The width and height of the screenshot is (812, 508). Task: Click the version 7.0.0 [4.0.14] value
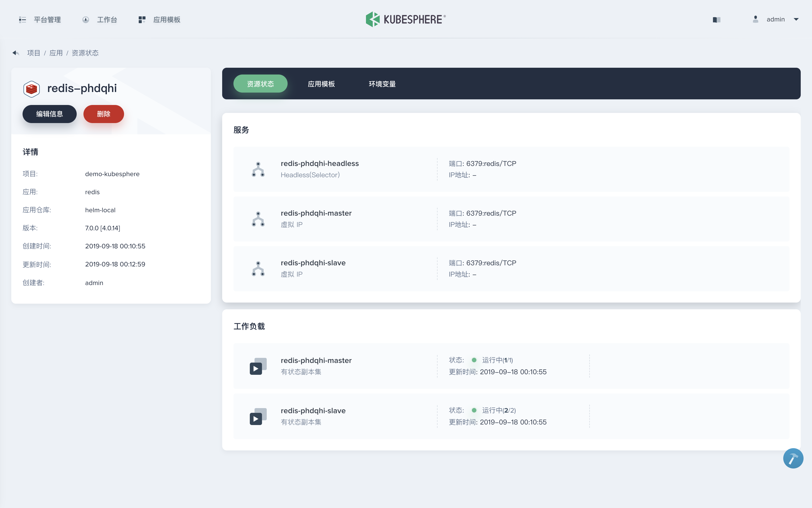(102, 228)
